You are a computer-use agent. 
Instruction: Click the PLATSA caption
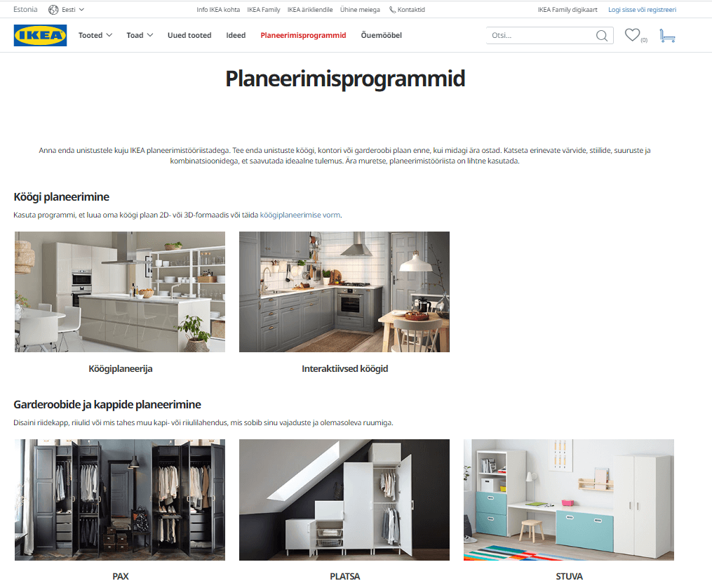[x=344, y=576]
